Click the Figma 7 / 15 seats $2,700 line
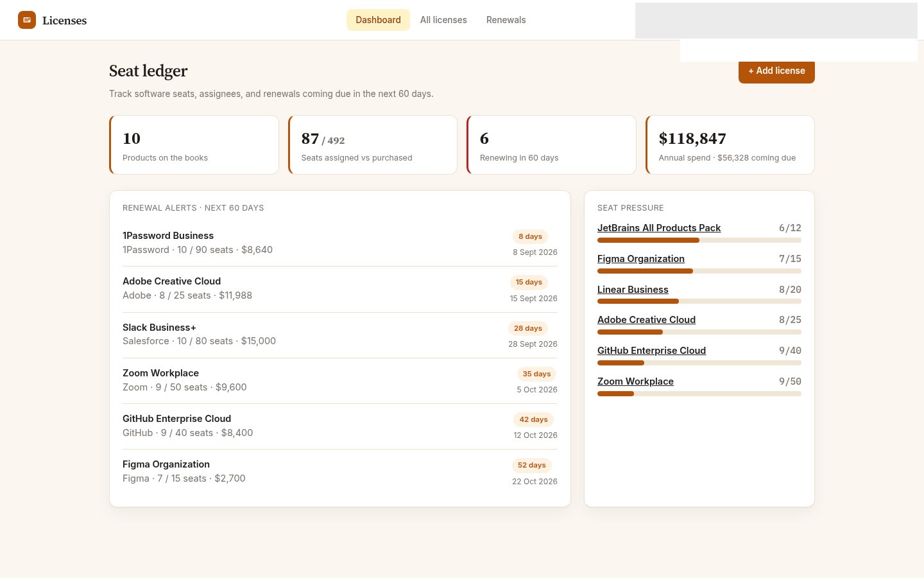 tap(184, 478)
